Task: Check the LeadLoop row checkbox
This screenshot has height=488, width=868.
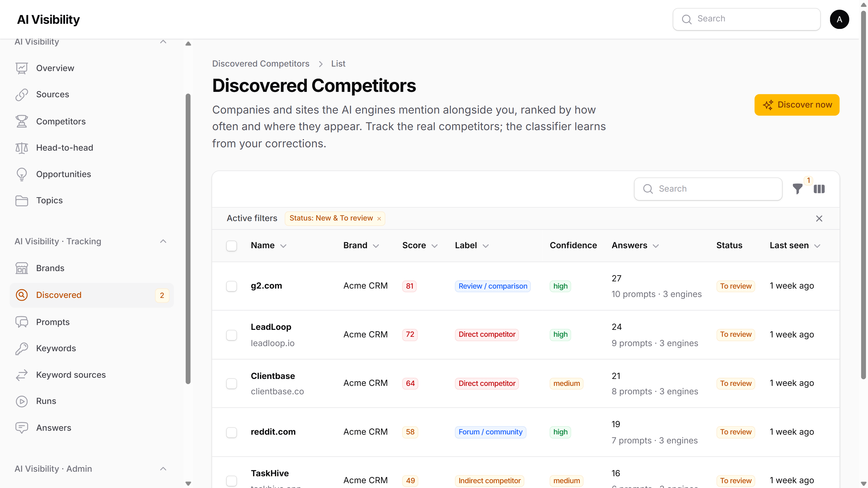Action: (x=231, y=335)
